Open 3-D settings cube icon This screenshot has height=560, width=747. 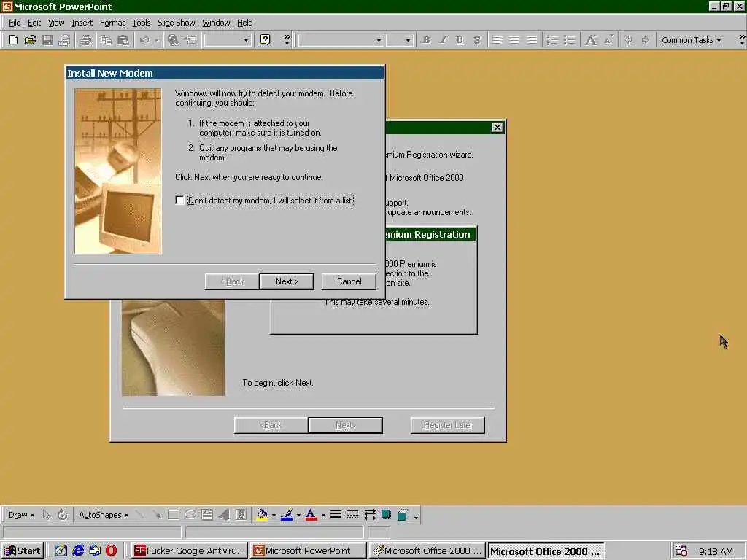pyautogui.click(x=403, y=515)
